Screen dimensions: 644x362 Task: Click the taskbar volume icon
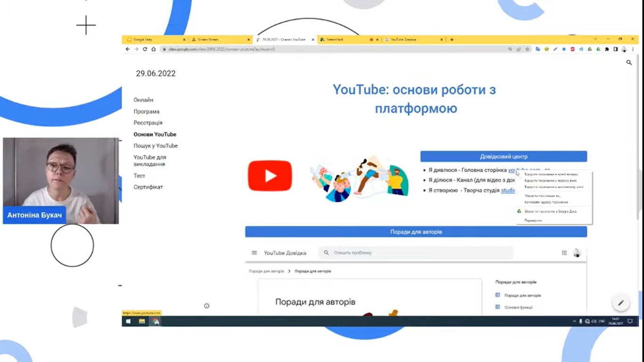pyautogui.click(x=594, y=321)
